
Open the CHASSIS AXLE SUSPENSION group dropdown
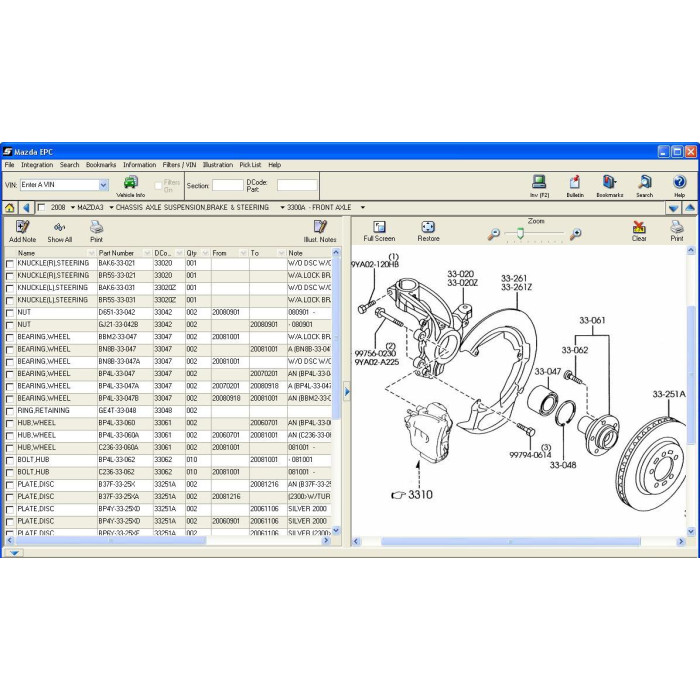click(x=111, y=208)
